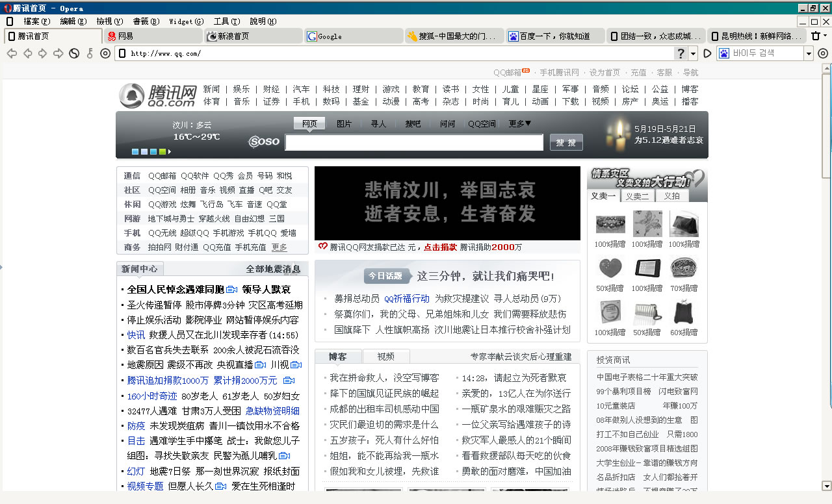The image size is (832, 504).
Task: Click the heart icon before 腾讯QQ网友捐款
Action: 322,246
